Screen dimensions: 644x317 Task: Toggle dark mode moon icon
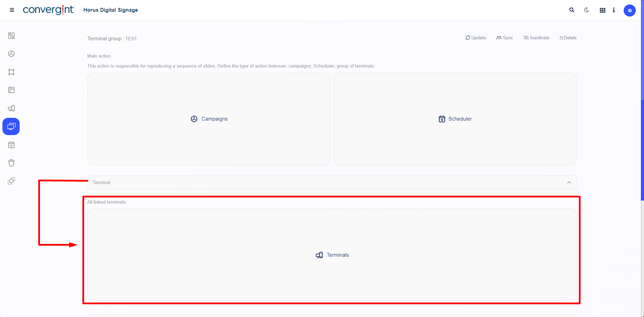click(x=586, y=10)
